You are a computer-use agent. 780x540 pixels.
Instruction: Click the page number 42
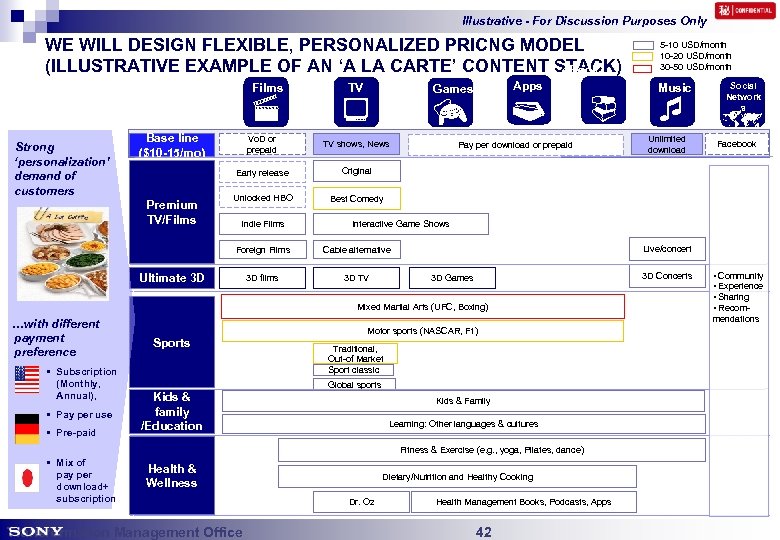[x=484, y=532]
